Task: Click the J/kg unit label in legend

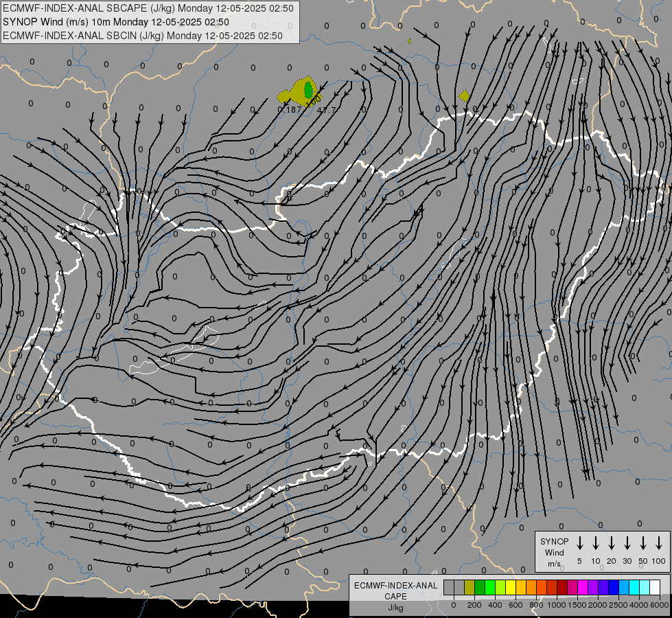Action: click(395, 608)
